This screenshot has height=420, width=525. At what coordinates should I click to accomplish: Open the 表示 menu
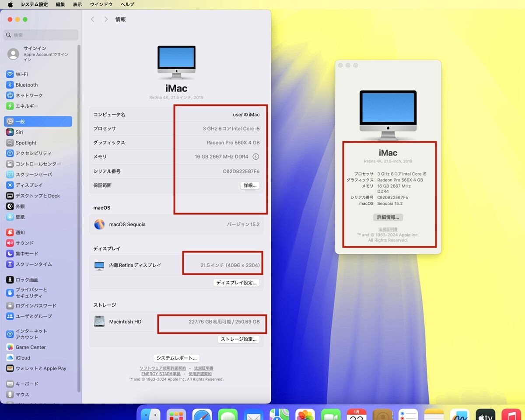pyautogui.click(x=77, y=4)
